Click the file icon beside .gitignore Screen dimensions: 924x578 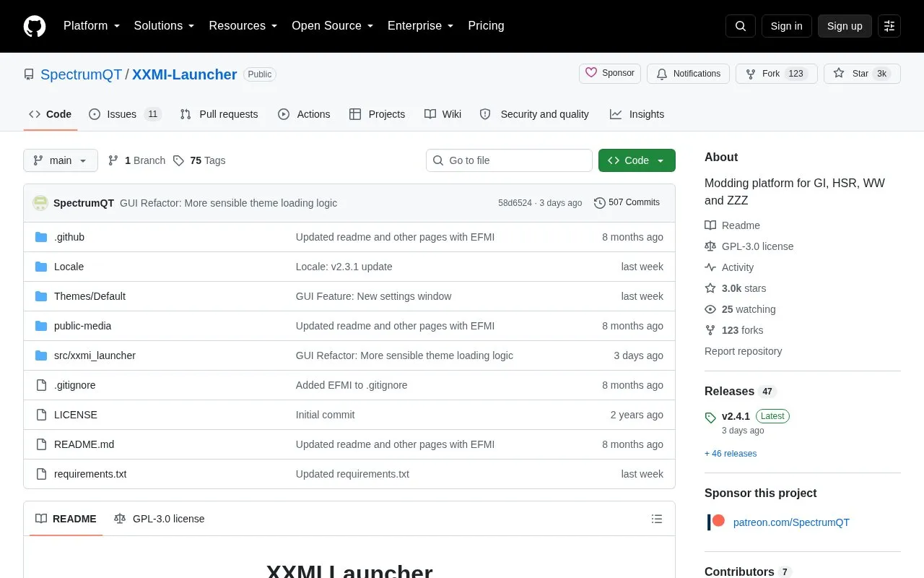click(41, 385)
